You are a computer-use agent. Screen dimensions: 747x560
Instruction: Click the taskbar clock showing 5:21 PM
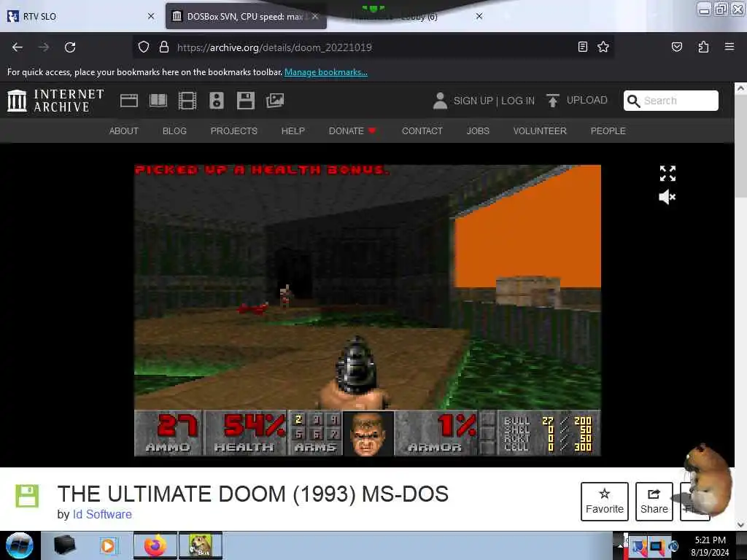(710, 540)
